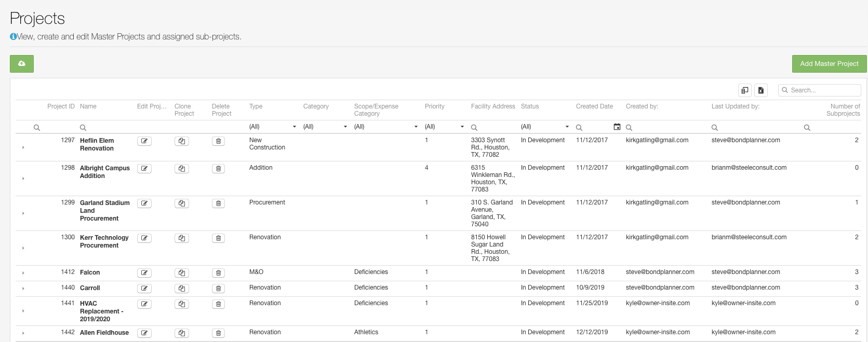Image resolution: width=868 pixels, height=342 pixels.
Task: Edit the Allen Fieldhouse project
Action: point(144,333)
